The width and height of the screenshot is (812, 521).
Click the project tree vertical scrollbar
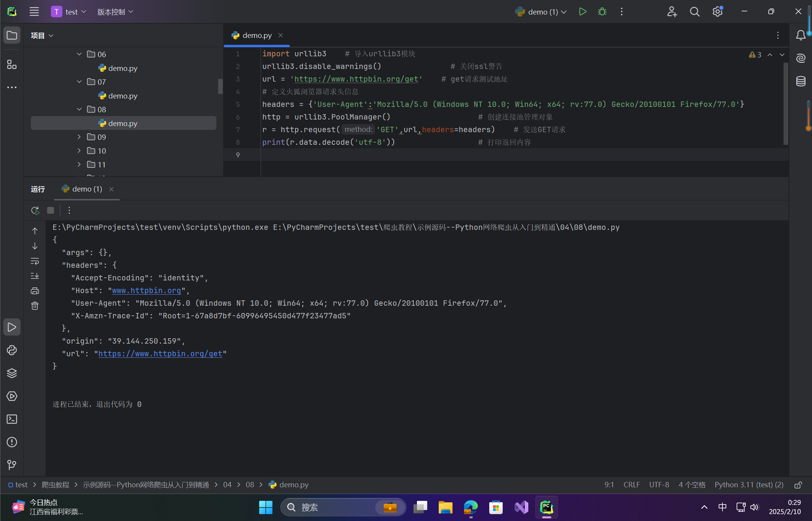coord(220,86)
